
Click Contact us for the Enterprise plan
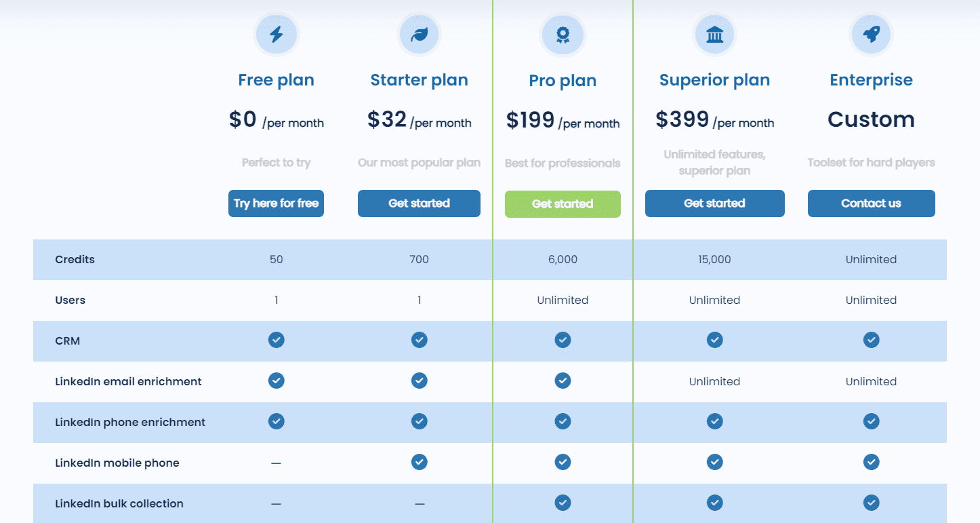(871, 203)
